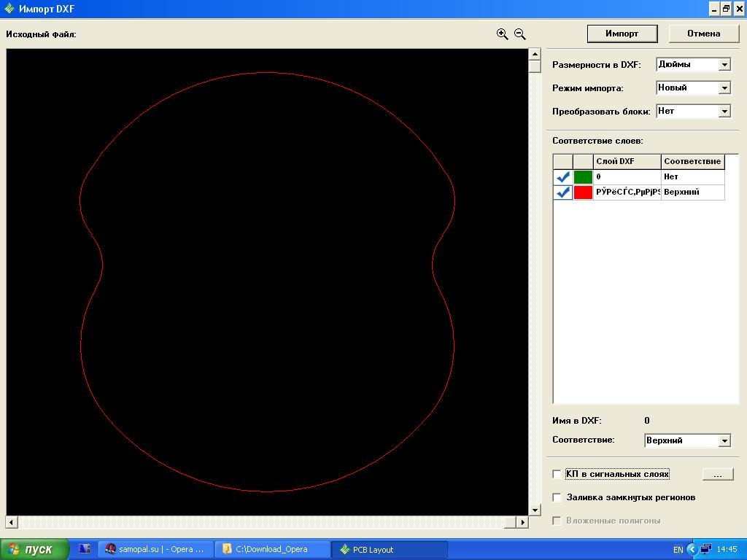Screen dimensions: 747x560
Task: Uncheck layer 0 import checkmark
Action: tap(562, 177)
